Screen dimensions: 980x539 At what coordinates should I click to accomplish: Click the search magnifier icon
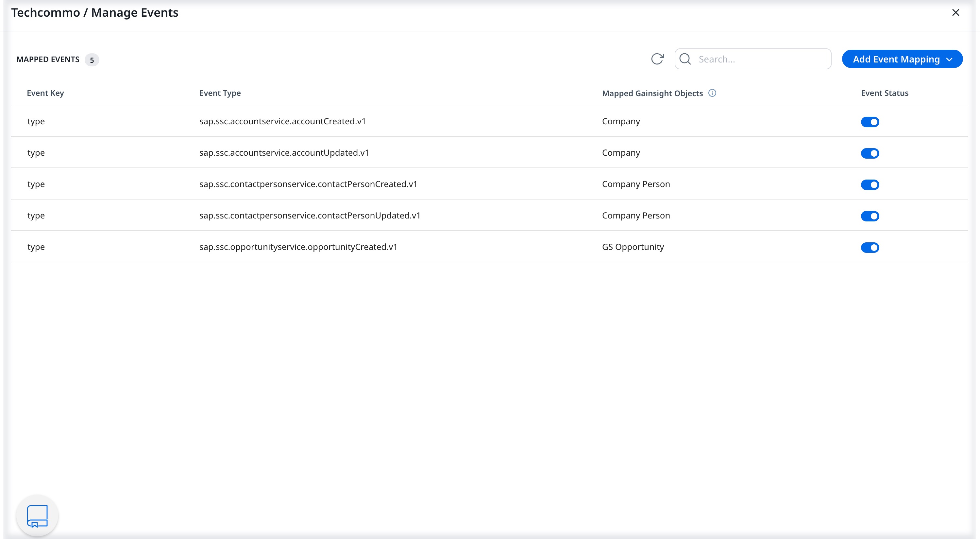click(685, 59)
